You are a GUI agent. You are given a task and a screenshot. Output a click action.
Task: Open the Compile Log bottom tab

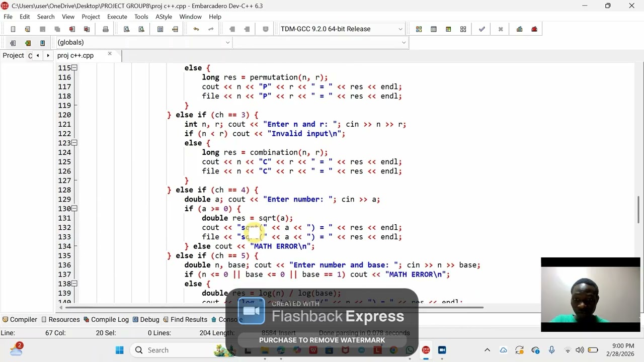[106, 319]
